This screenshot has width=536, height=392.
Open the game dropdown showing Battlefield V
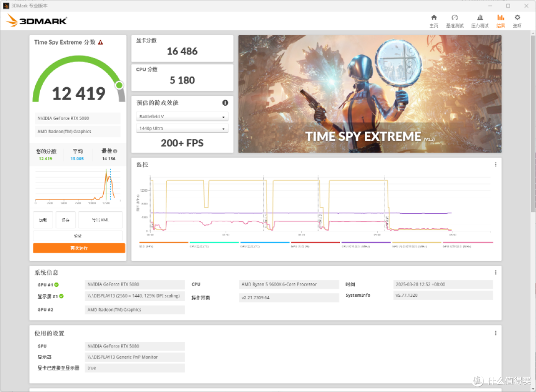click(182, 117)
